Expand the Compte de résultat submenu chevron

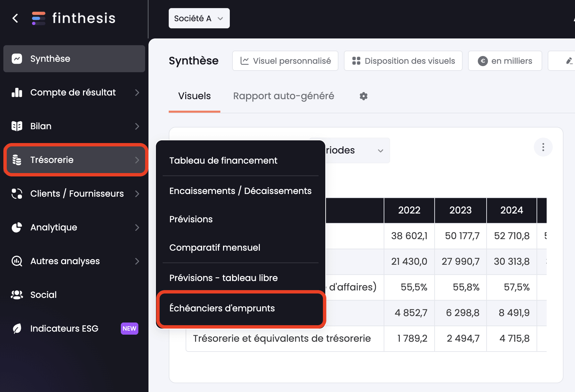point(137,92)
